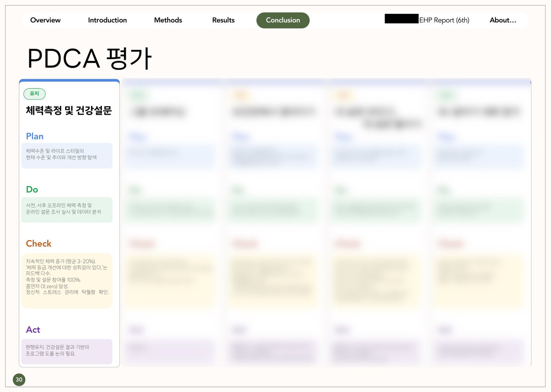551x392 pixels.
Task: Click the purple Act heading
Action: 33,330
